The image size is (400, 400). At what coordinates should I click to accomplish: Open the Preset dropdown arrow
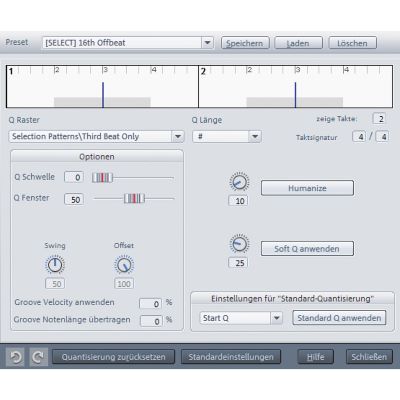(x=207, y=43)
